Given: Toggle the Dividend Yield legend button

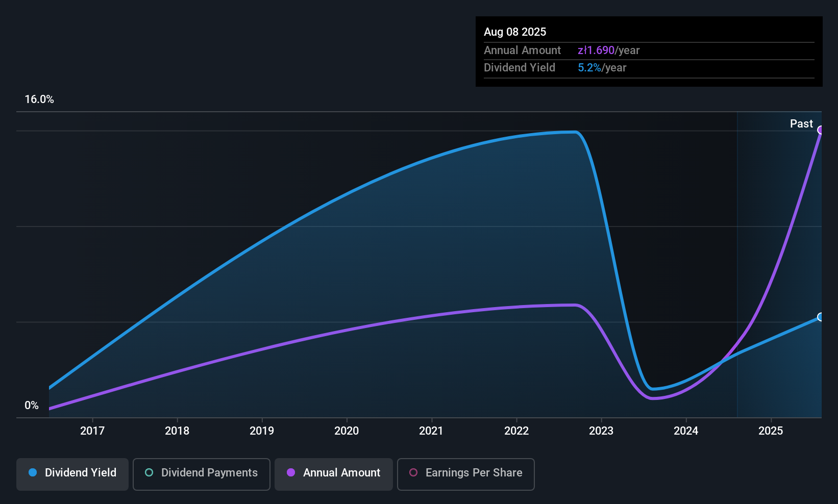Looking at the screenshot, I should [x=72, y=474].
